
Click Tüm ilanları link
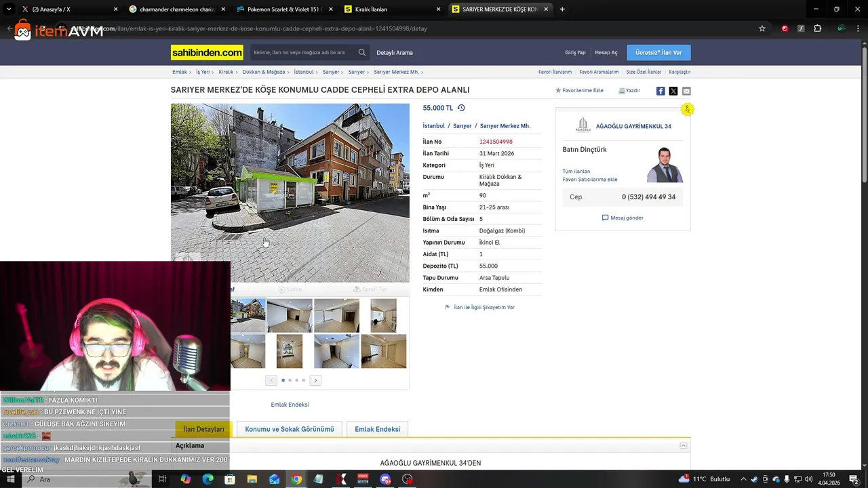click(x=576, y=171)
